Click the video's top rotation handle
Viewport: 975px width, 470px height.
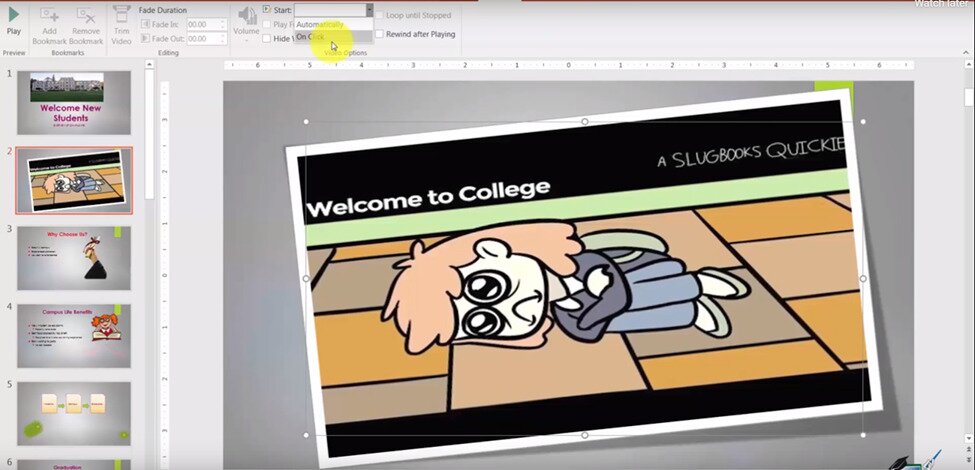tap(585, 122)
